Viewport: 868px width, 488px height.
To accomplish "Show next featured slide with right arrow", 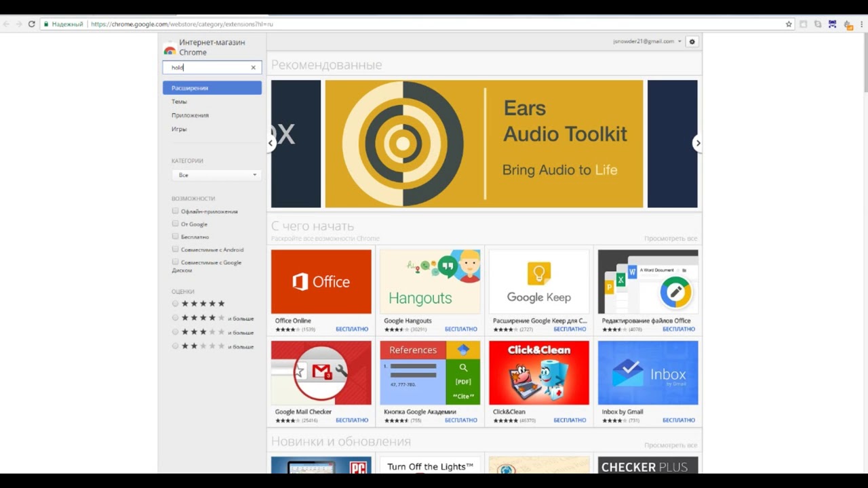I will point(697,143).
